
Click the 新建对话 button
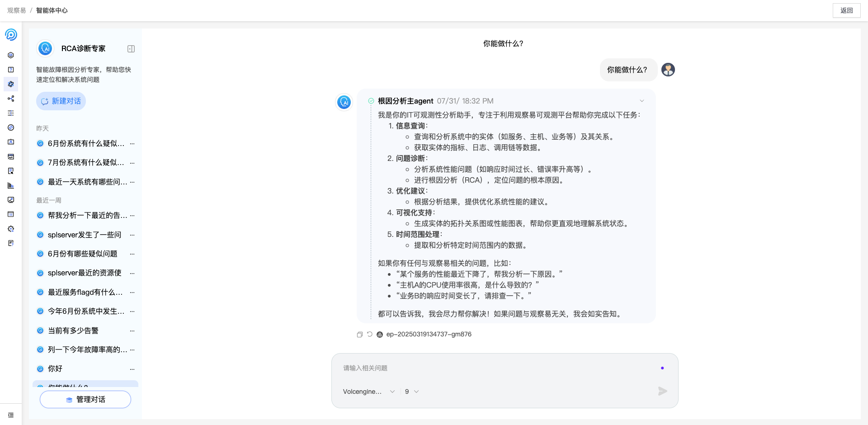tap(61, 101)
